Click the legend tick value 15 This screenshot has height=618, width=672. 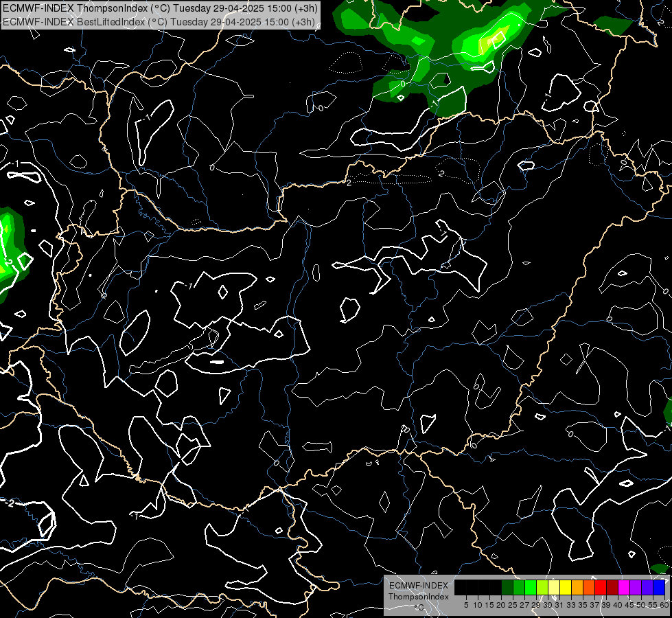click(489, 605)
